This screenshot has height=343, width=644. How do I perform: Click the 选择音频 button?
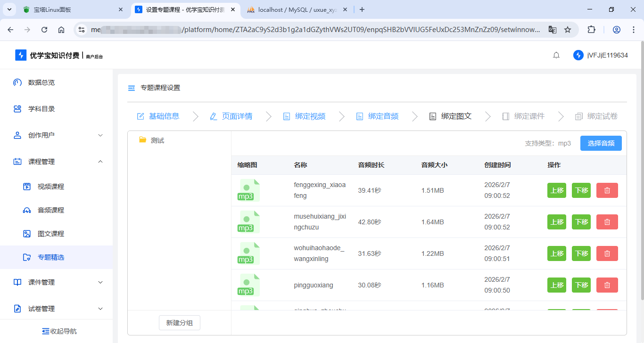click(601, 143)
